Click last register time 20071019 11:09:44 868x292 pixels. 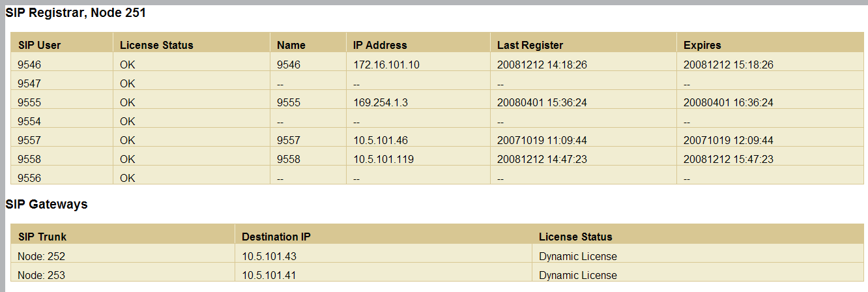click(x=542, y=140)
